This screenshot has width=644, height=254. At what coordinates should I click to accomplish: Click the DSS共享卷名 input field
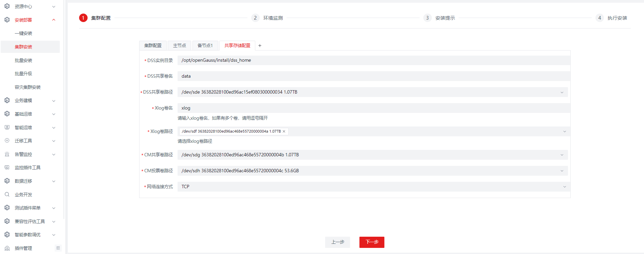(x=373, y=76)
